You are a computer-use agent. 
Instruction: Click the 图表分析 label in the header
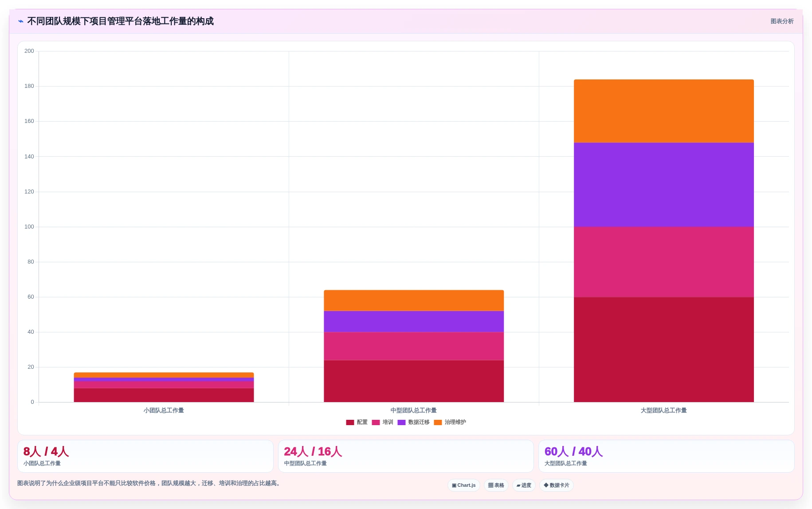pos(782,21)
